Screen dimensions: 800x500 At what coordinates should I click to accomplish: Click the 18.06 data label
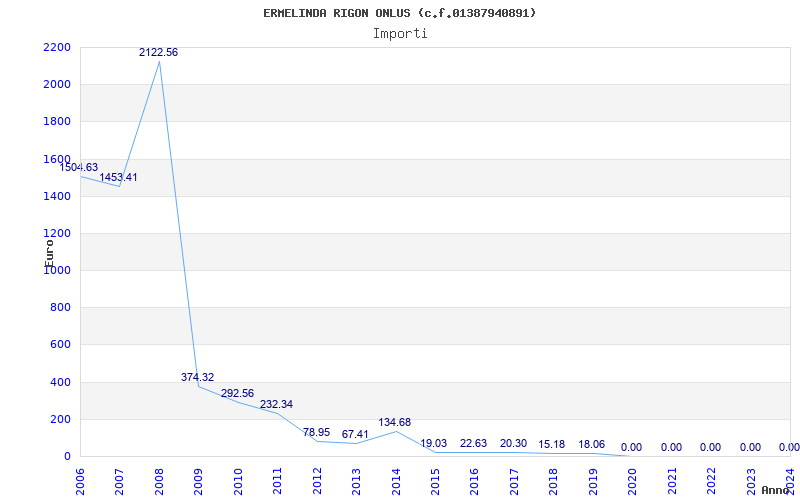click(592, 444)
